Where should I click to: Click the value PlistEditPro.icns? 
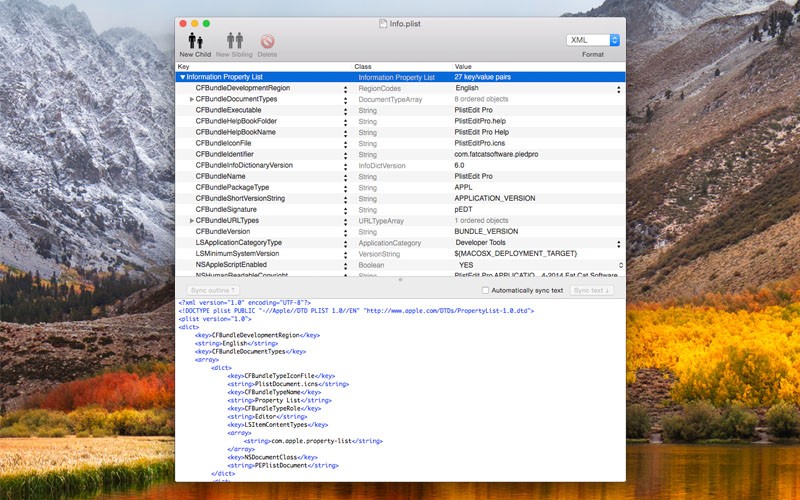[x=480, y=143]
